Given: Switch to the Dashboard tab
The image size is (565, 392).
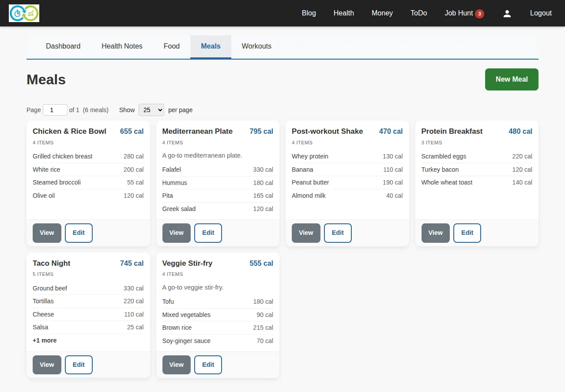Looking at the screenshot, I should click(63, 46).
